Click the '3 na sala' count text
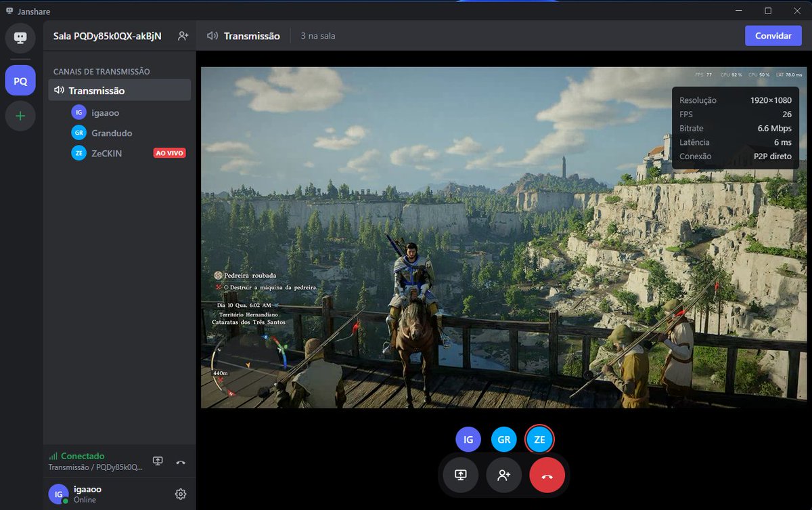The width and height of the screenshot is (812, 510). click(x=318, y=36)
